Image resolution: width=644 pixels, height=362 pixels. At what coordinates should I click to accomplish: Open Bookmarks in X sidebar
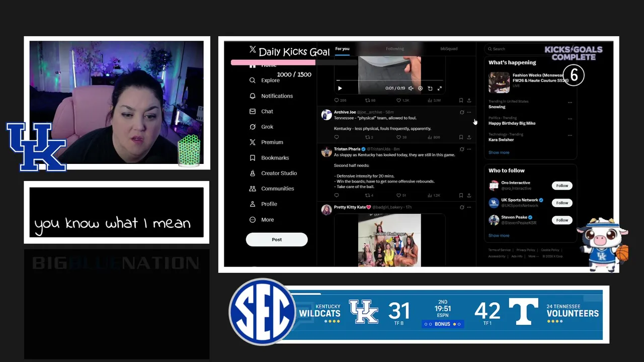(269, 158)
